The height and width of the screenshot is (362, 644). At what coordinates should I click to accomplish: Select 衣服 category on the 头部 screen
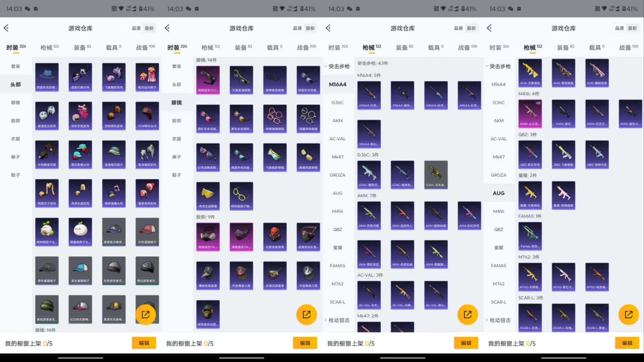coord(16,139)
